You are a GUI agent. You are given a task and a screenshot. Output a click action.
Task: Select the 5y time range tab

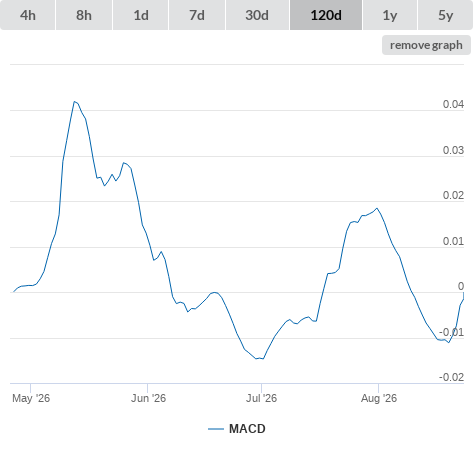[x=445, y=15]
